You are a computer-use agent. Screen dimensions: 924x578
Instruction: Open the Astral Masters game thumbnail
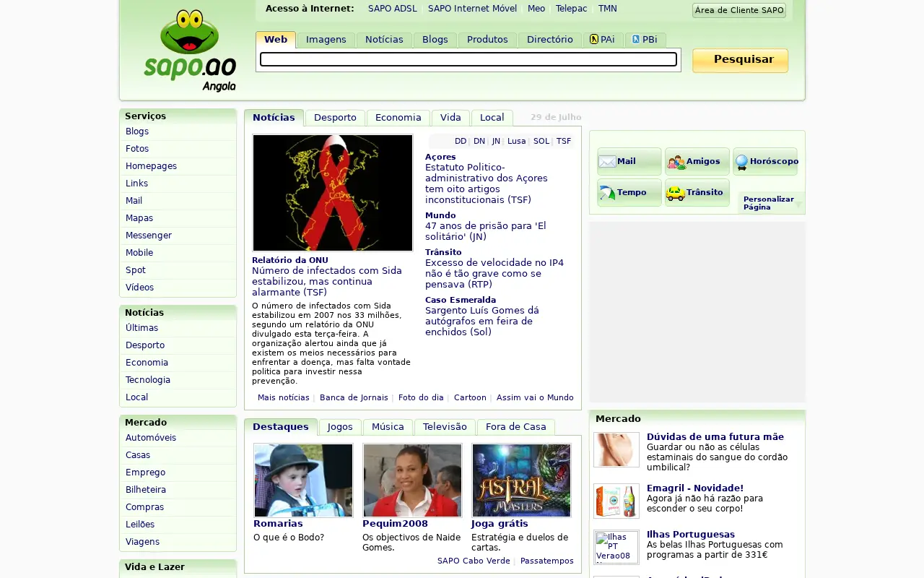[521, 480]
